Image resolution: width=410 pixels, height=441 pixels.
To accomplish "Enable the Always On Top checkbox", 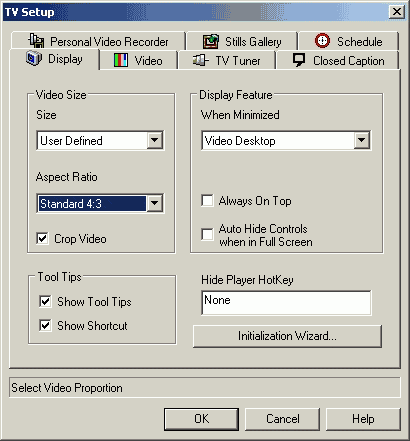I will pos(207,201).
